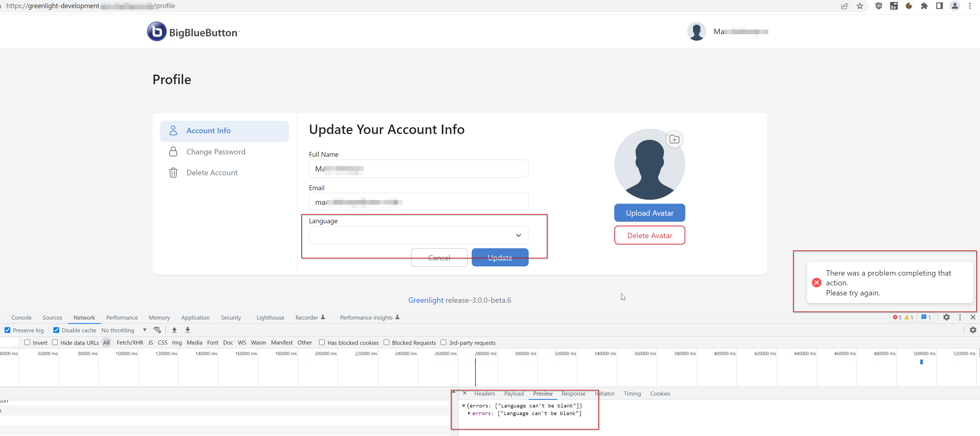The width and height of the screenshot is (980, 436).
Task: Click the BigBlueButton logo
Action: 193,31
